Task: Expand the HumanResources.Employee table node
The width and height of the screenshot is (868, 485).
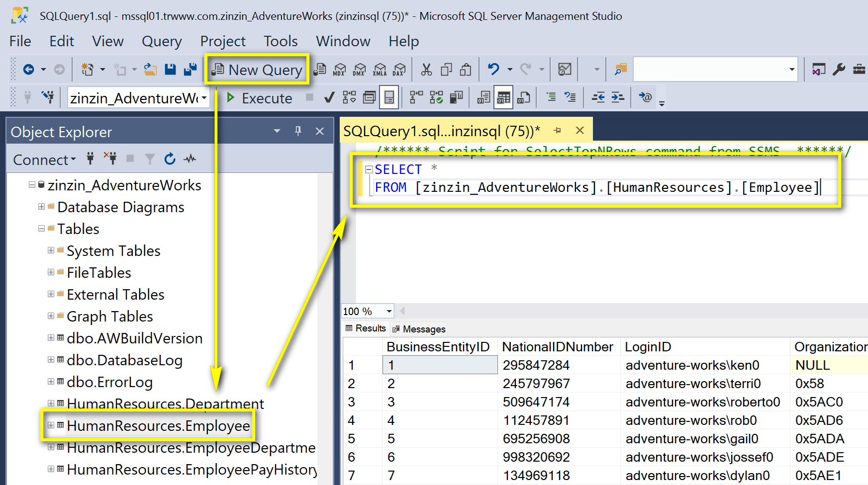Action: coord(51,425)
